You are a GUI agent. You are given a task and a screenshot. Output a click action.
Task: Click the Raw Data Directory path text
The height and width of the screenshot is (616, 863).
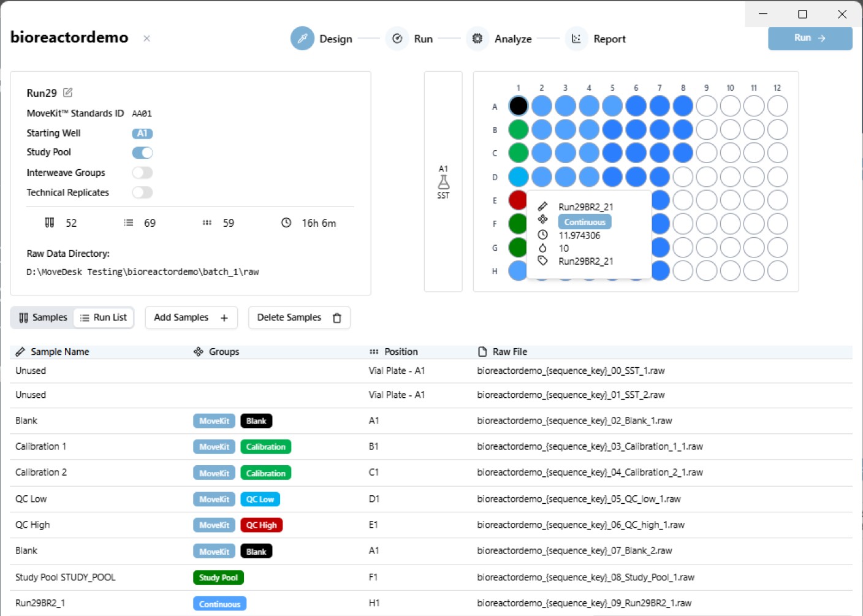click(142, 272)
